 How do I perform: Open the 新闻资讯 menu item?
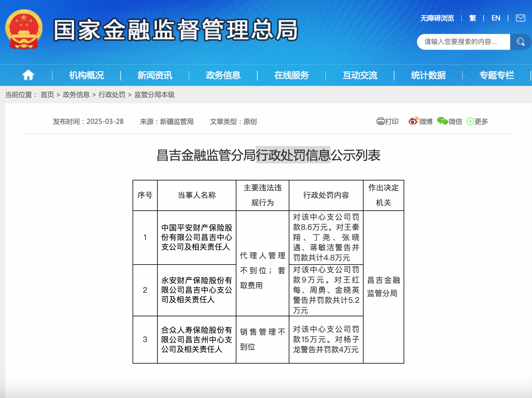154,75
